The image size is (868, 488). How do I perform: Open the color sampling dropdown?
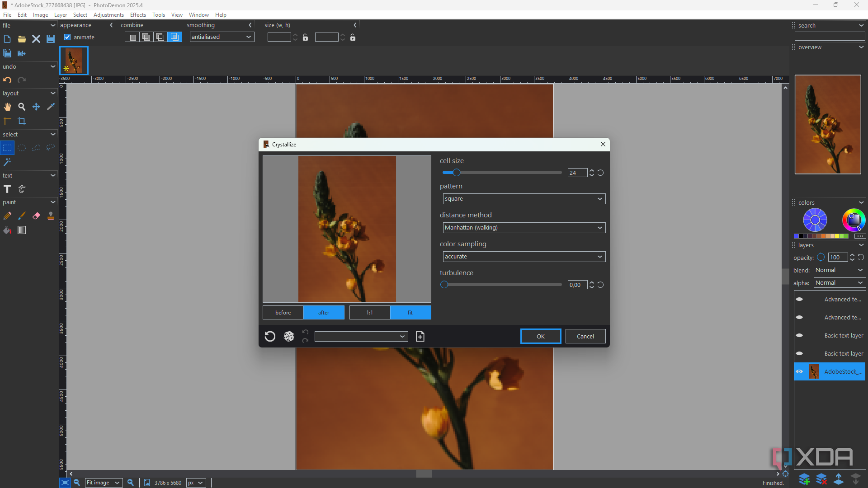point(524,257)
